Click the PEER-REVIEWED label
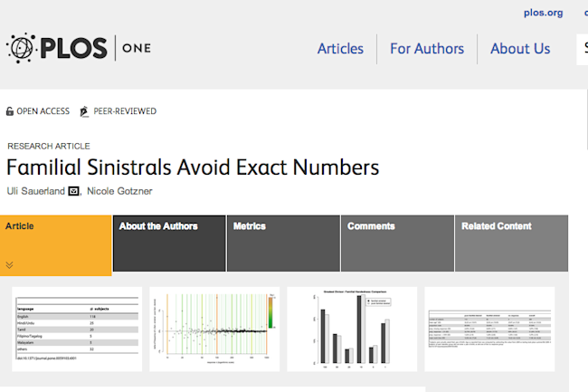Image resolution: width=588 pixels, height=392 pixels. coord(125,111)
